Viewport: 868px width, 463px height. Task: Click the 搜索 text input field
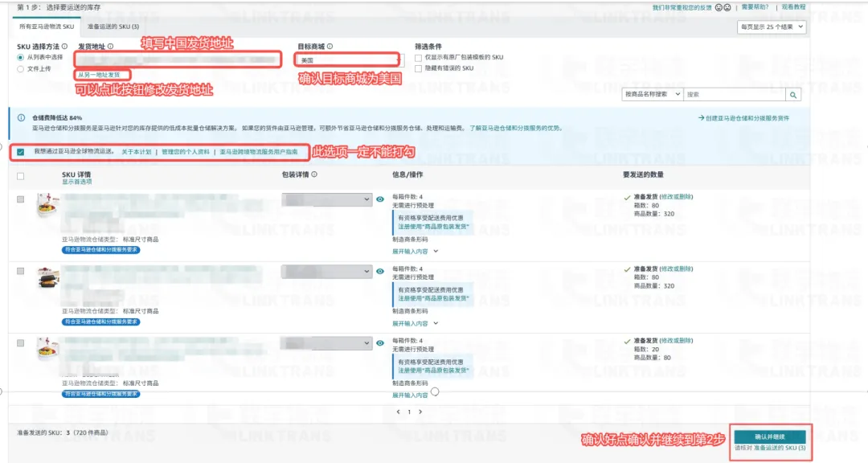coord(735,95)
